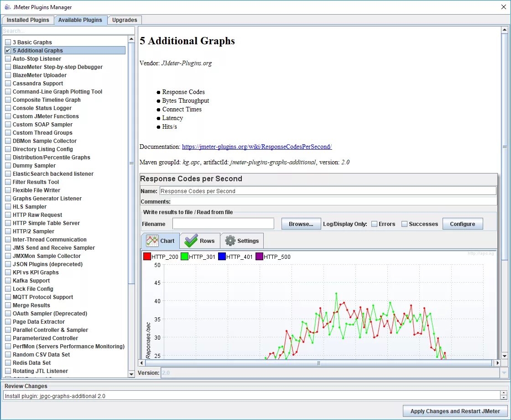This screenshot has width=511, height=420.
Task: Toggle the Successes log/display checkbox
Action: [x=404, y=224]
